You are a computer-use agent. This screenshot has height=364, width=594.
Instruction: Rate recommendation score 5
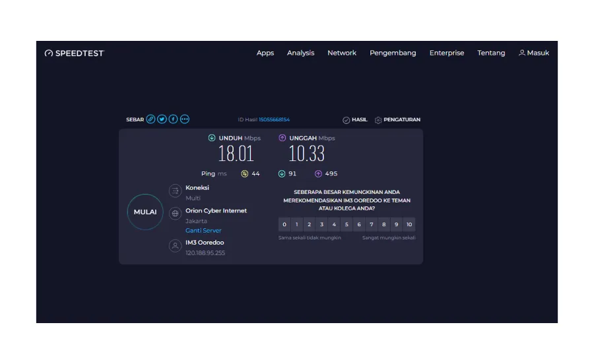pyautogui.click(x=346, y=224)
